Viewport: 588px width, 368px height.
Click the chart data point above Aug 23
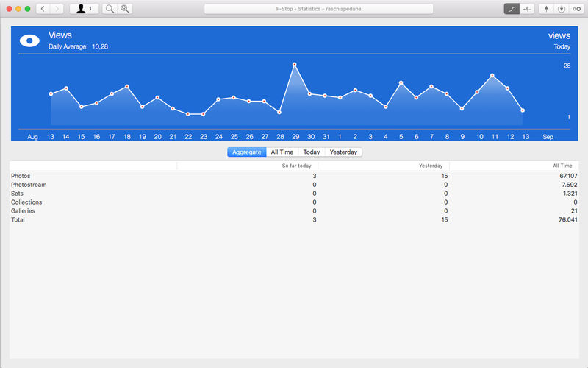(203, 114)
